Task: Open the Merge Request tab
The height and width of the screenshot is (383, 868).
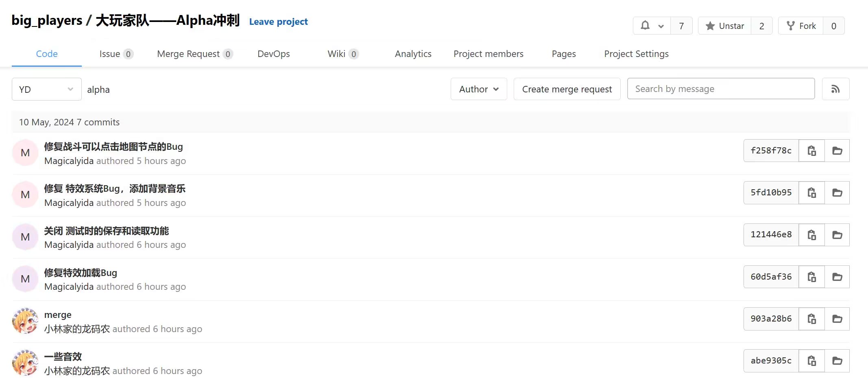Action: 194,54
